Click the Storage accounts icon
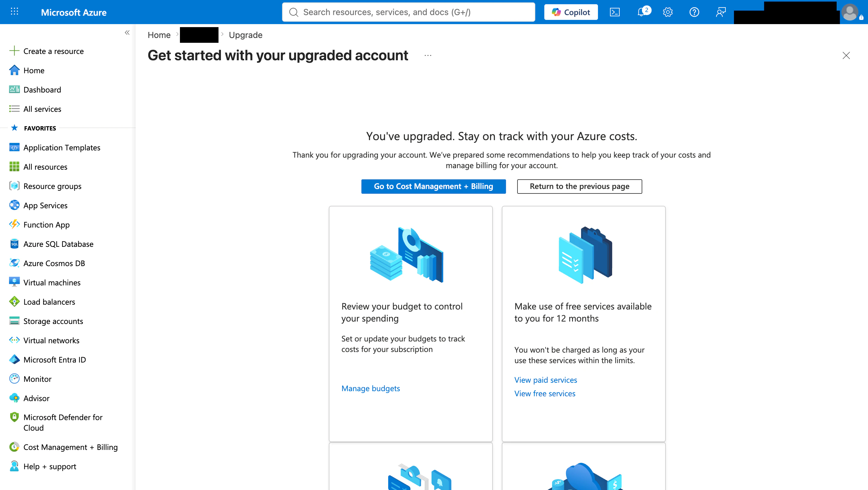 (14, 321)
